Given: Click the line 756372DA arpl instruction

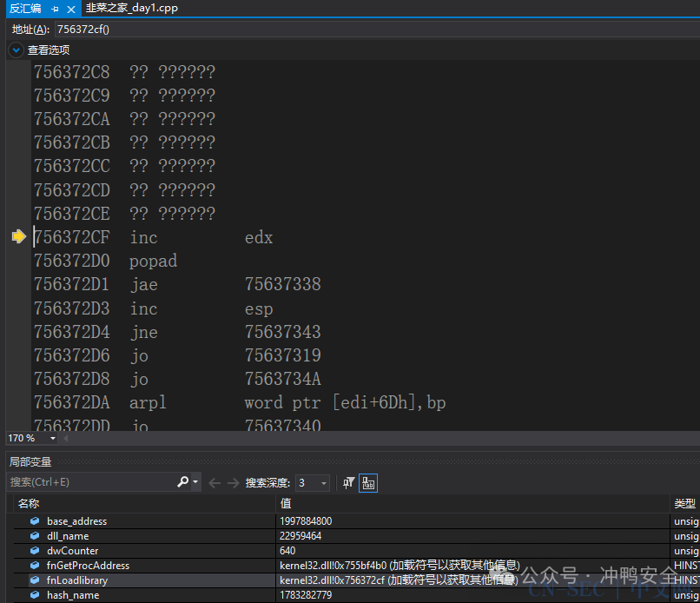Looking at the screenshot, I should [x=240, y=402].
